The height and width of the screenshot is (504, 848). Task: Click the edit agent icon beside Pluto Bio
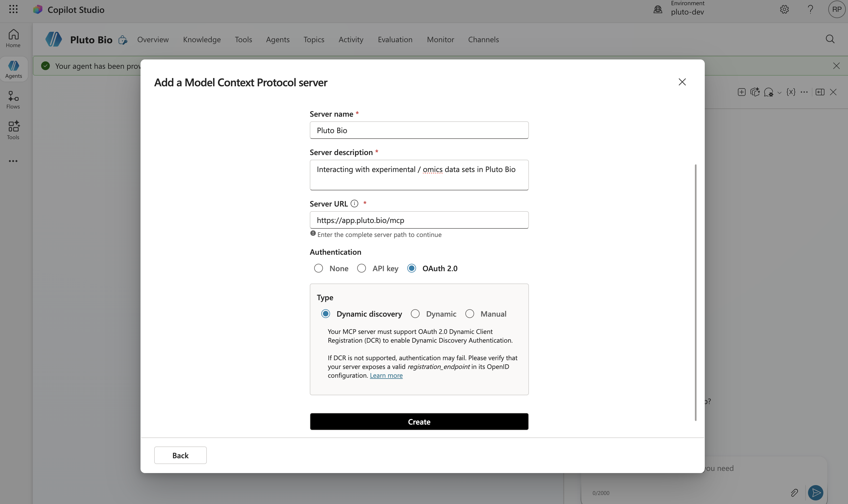(x=123, y=40)
